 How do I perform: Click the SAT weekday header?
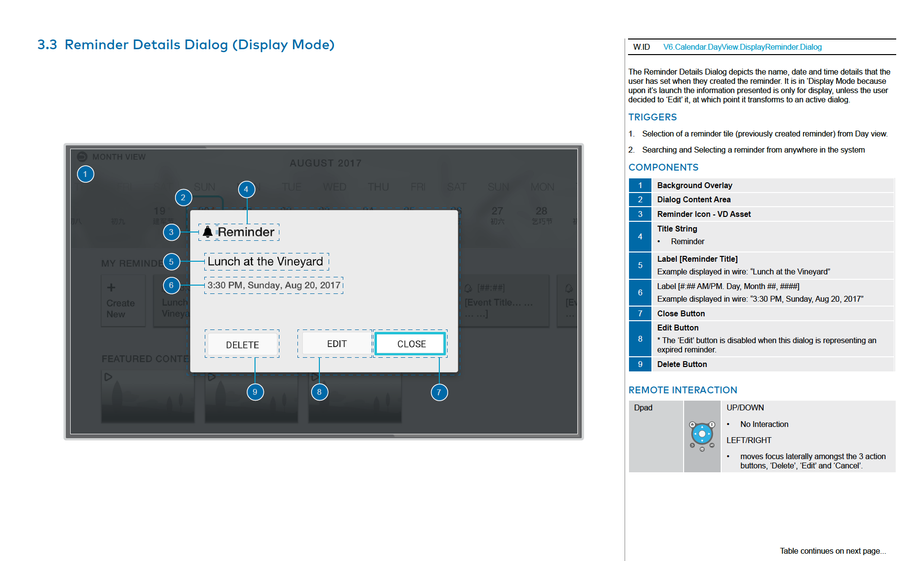pos(456,187)
